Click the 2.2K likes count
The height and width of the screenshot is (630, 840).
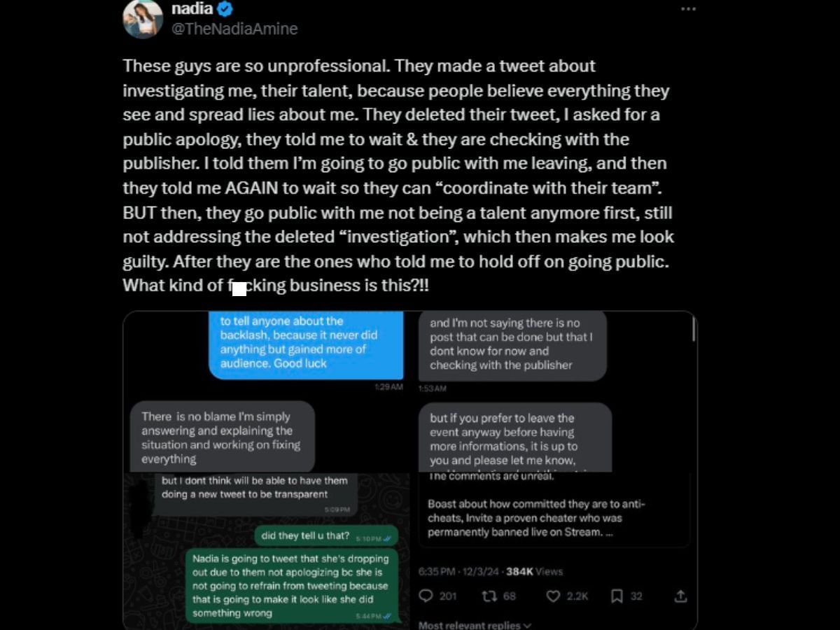click(x=576, y=596)
